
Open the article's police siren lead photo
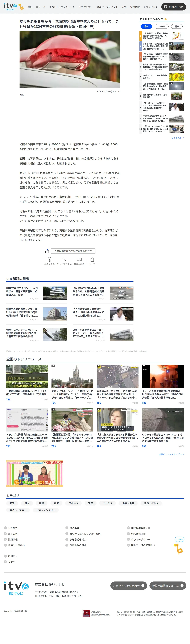tap(70, 59)
